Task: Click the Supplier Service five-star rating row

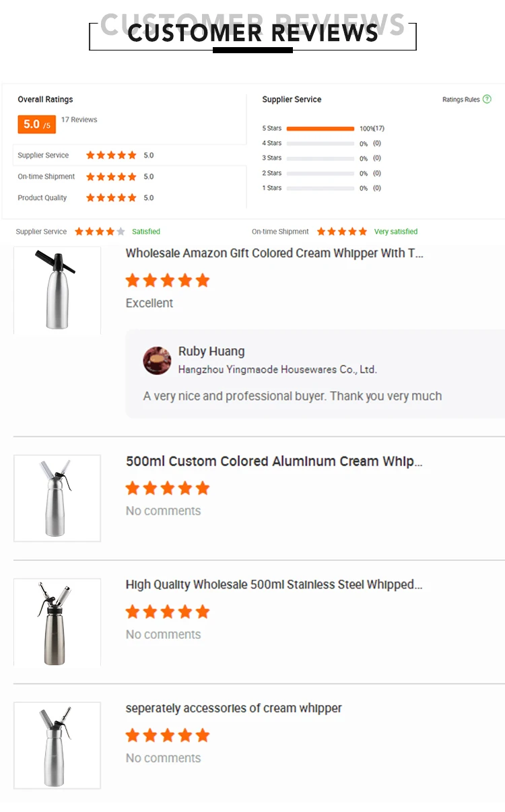Action: (x=111, y=156)
